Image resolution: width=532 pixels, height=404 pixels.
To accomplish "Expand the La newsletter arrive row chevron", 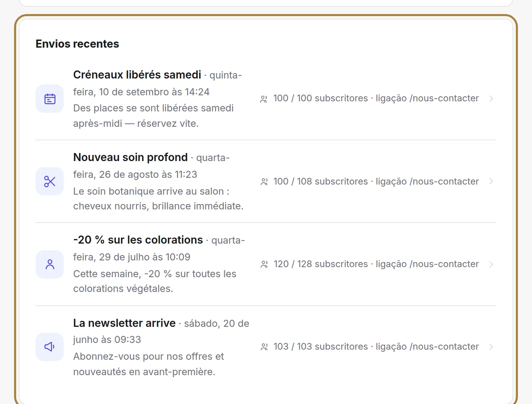I will [x=491, y=347].
